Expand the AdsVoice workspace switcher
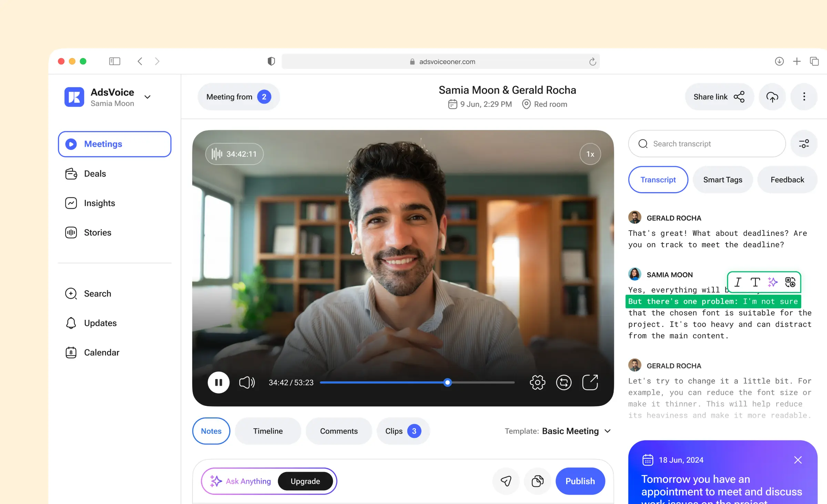 (x=147, y=97)
